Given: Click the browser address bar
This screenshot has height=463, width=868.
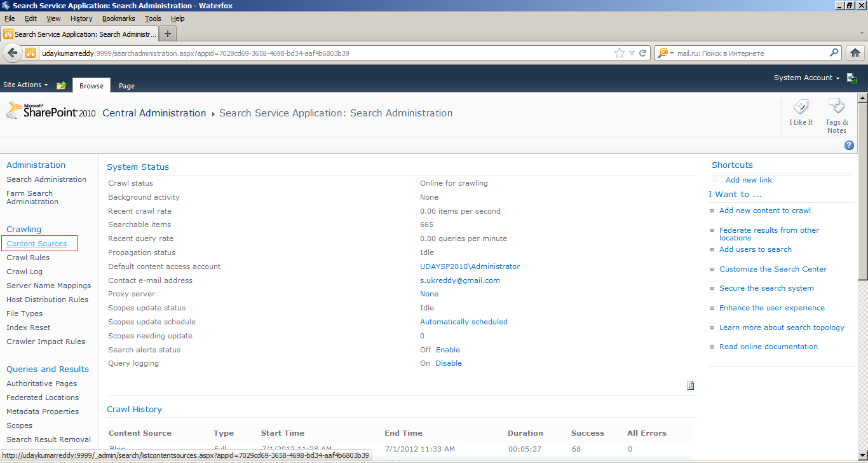Looking at the screenshot, I should pos(324,53).
